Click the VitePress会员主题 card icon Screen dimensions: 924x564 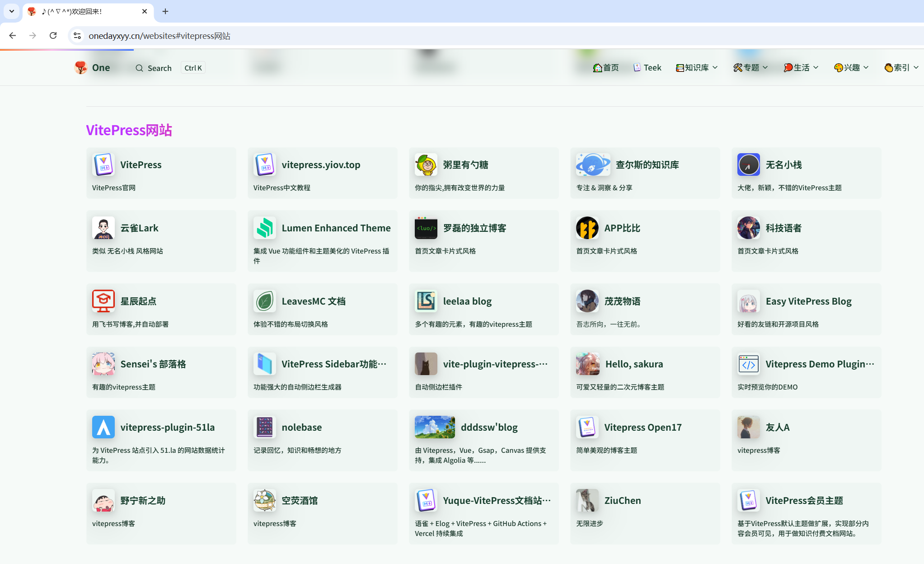pyautogui.click(x=749, y=500)
